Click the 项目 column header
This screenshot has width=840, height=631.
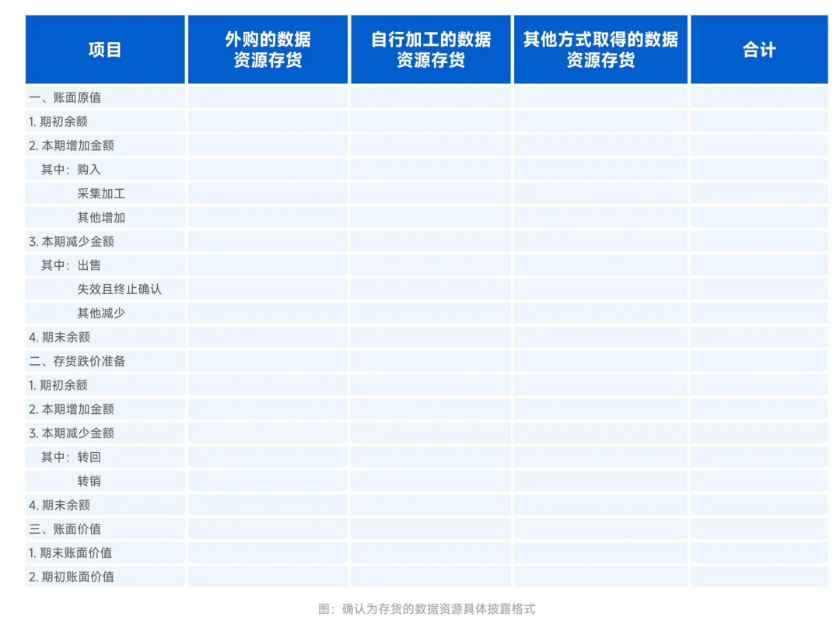105,50
